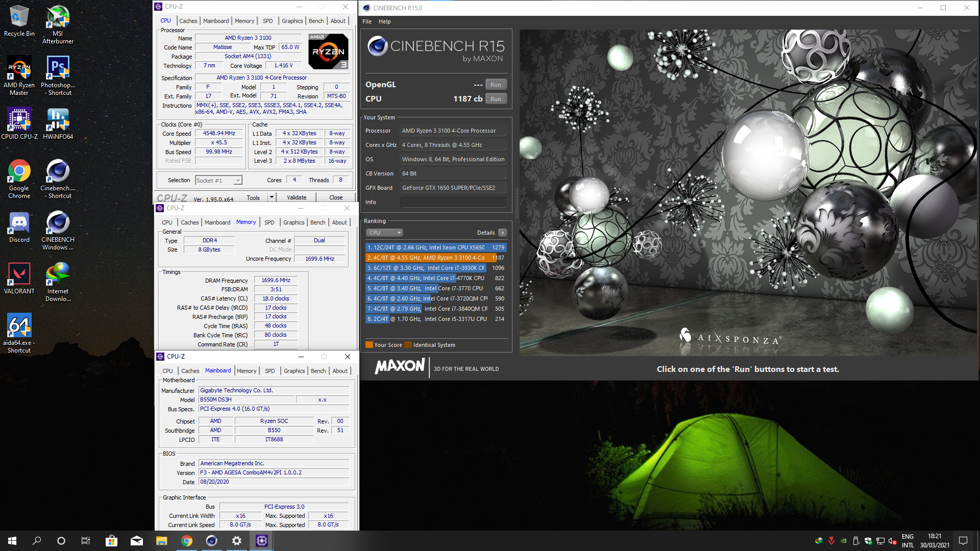Select the aida64.exe shortcut on the desktop
Viewport: 980px width, 551px height.
coord(19,334)
